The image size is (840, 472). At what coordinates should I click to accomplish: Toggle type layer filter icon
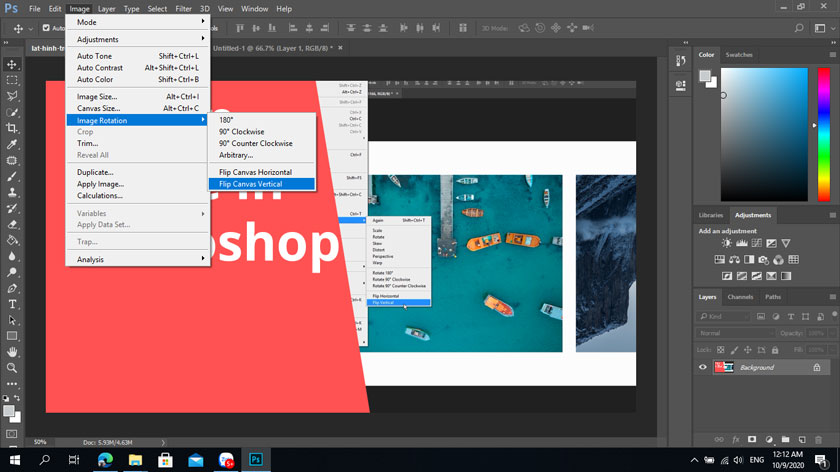(x=791, y=317)
